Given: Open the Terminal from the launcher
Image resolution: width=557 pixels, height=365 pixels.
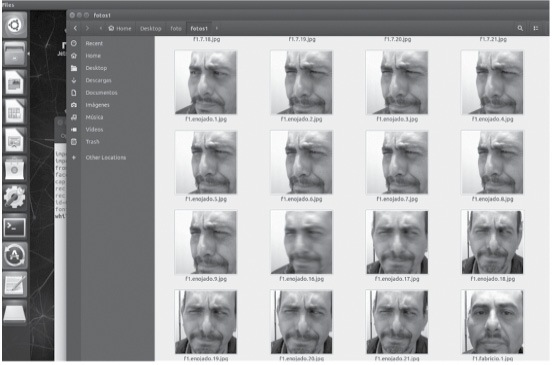Looking at the screenshot, I should pos(15,227).
